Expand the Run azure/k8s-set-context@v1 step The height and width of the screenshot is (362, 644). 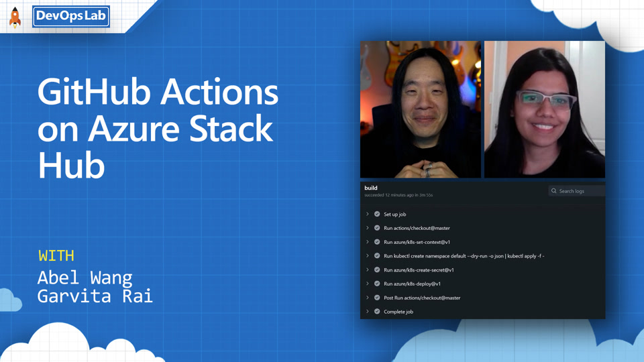368,242
